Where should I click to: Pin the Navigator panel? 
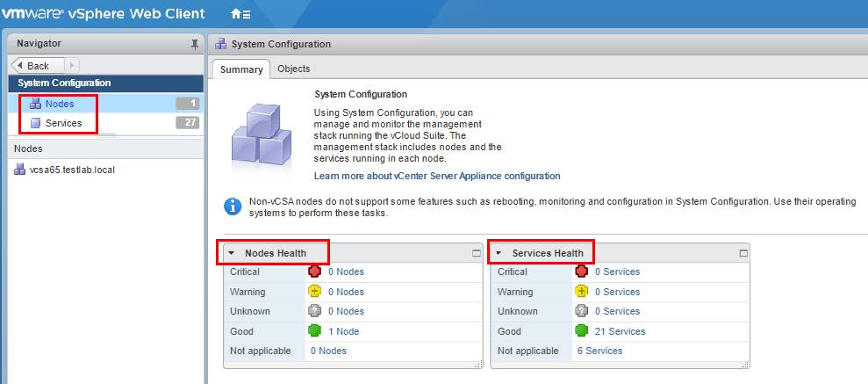point(195,44)
